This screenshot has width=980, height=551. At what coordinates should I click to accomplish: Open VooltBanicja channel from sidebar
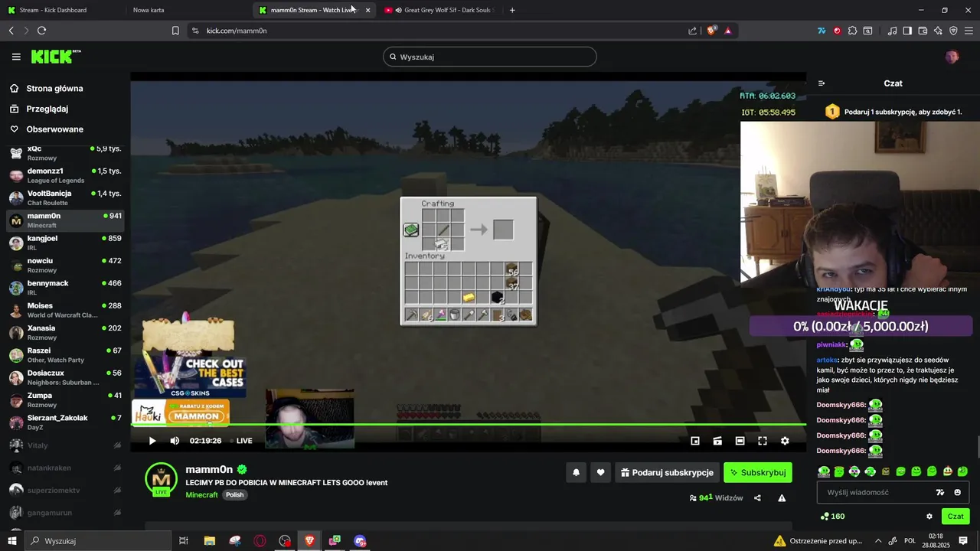(x=65, y=197)
